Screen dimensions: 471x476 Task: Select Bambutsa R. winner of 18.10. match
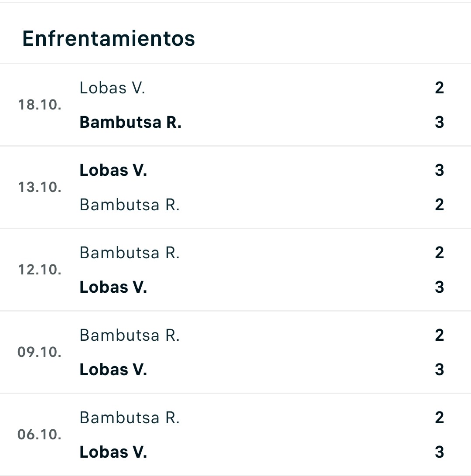[x=130, y=122]
